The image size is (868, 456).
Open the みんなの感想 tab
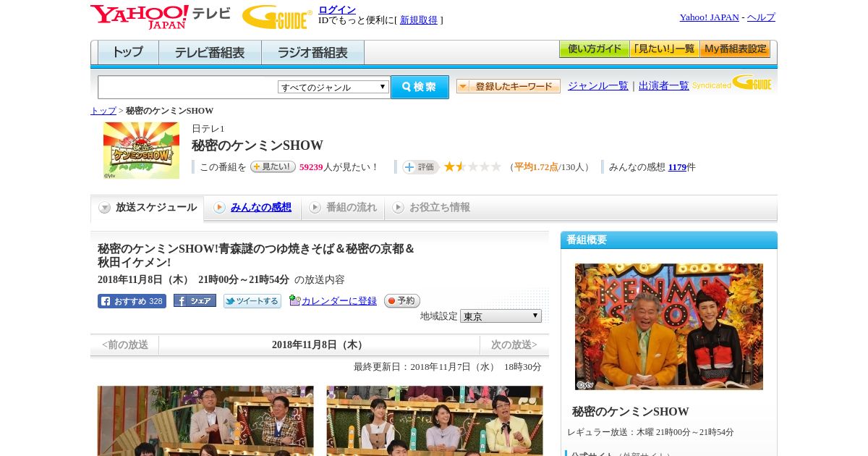[261, 208]
